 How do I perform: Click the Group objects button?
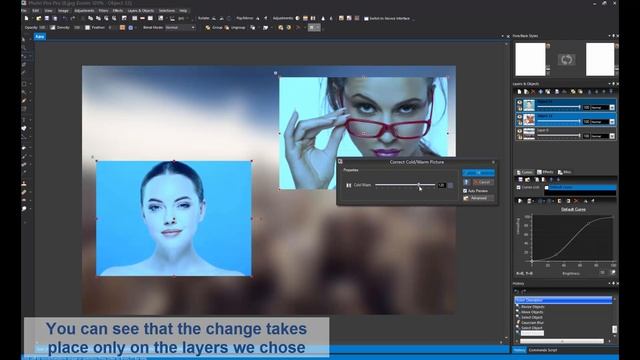point(213,28)
